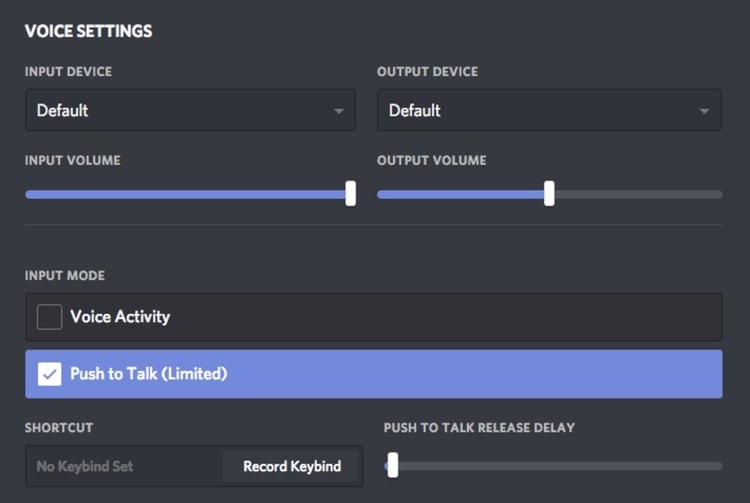Image resolution: width=750 pixels, height=503 pixels.
Task: Click the filled blue Input Volume track
Action: (185, 194)
